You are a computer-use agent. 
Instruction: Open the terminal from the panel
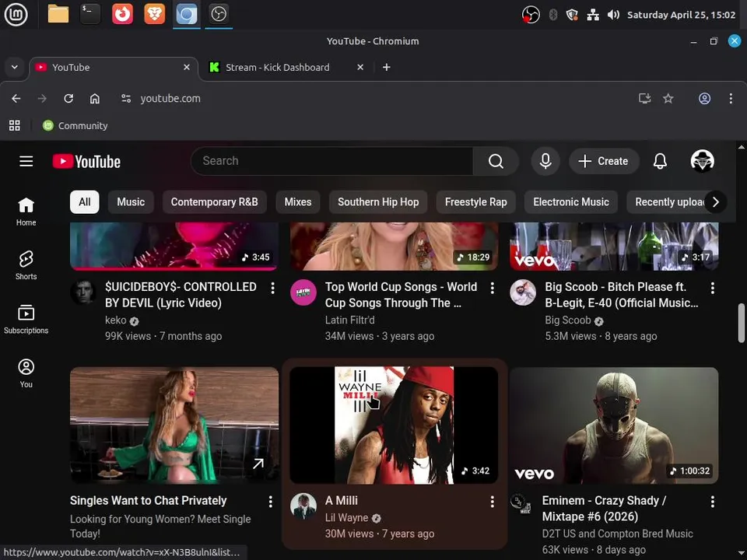[x=90, y=14]
